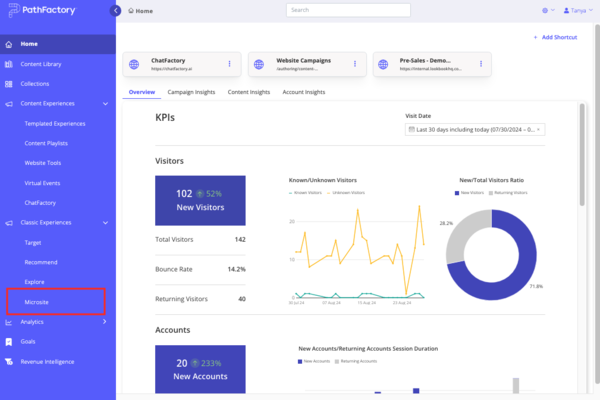
Task: Switch to the Overview tab
Action: coord(142,92)
